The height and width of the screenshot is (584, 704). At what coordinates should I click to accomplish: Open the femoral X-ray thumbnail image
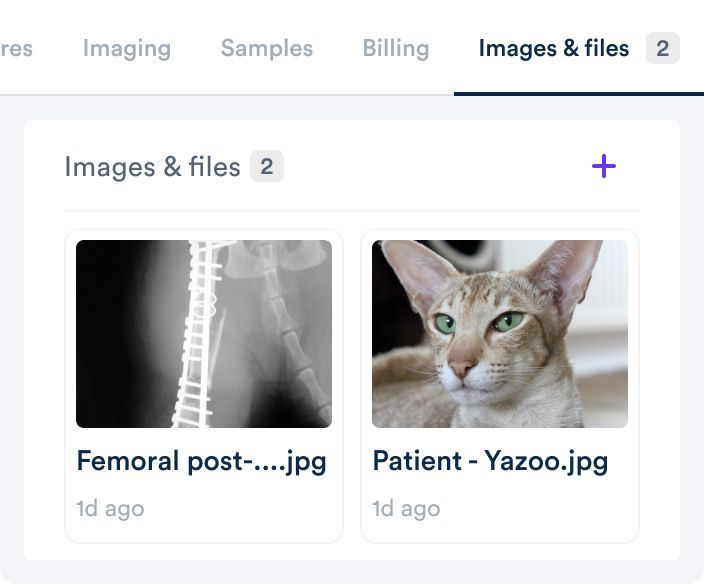[204, 334]
